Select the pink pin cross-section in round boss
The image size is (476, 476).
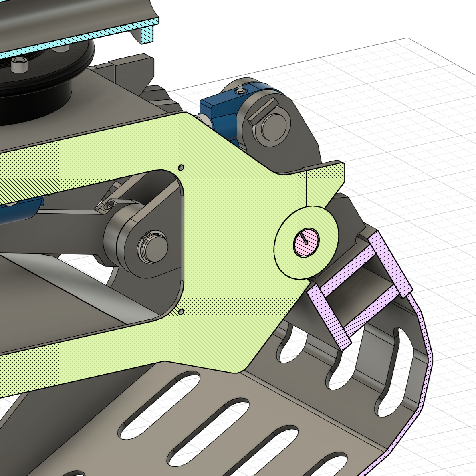pyautogui.click(x=307, y=242)
